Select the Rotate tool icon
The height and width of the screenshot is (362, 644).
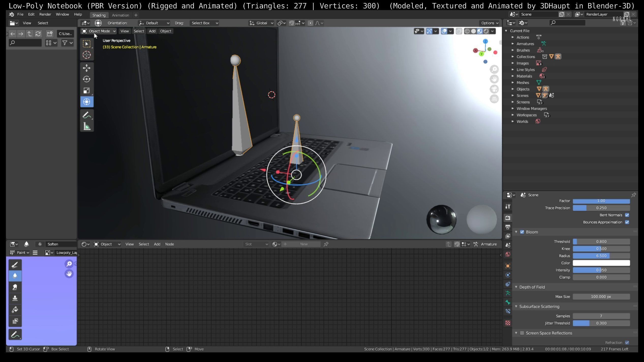(x=87, y=79)
